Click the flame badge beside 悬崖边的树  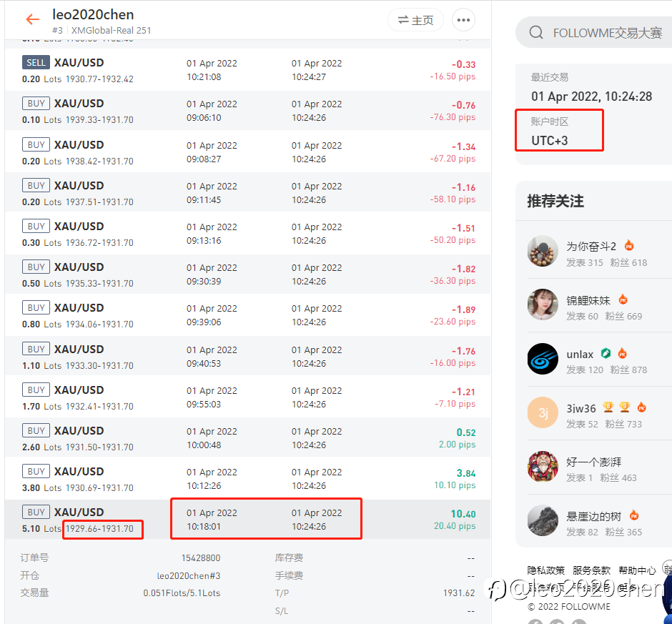point(634,515)
